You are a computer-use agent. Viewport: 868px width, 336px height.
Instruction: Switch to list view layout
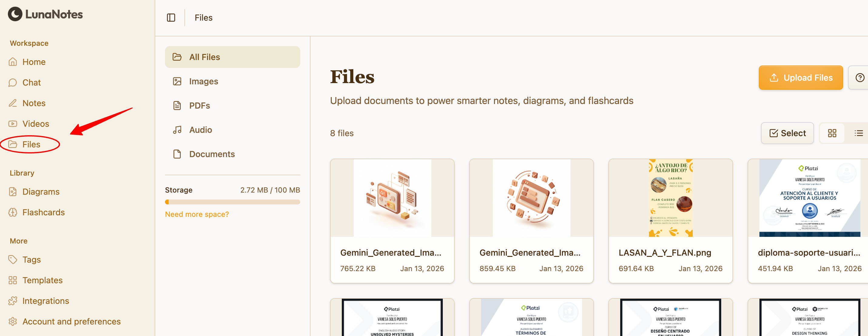[x=858, y=133]
